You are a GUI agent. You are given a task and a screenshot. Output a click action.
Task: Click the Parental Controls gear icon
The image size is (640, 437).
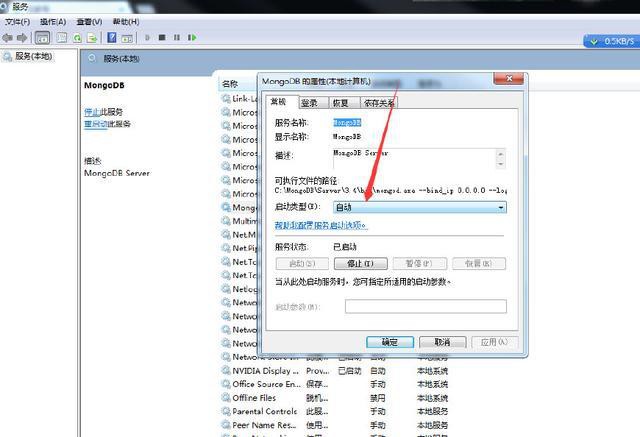point(226,411)
